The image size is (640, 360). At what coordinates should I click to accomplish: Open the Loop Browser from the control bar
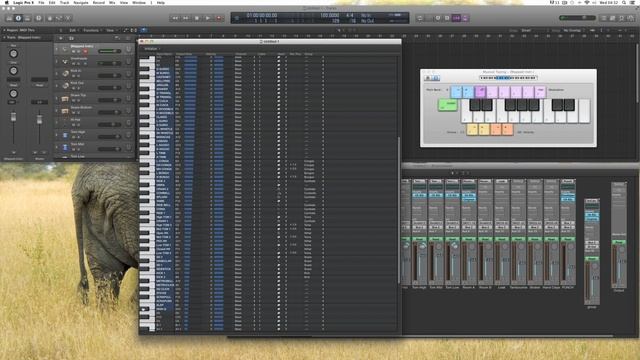[x=622, y=18]
